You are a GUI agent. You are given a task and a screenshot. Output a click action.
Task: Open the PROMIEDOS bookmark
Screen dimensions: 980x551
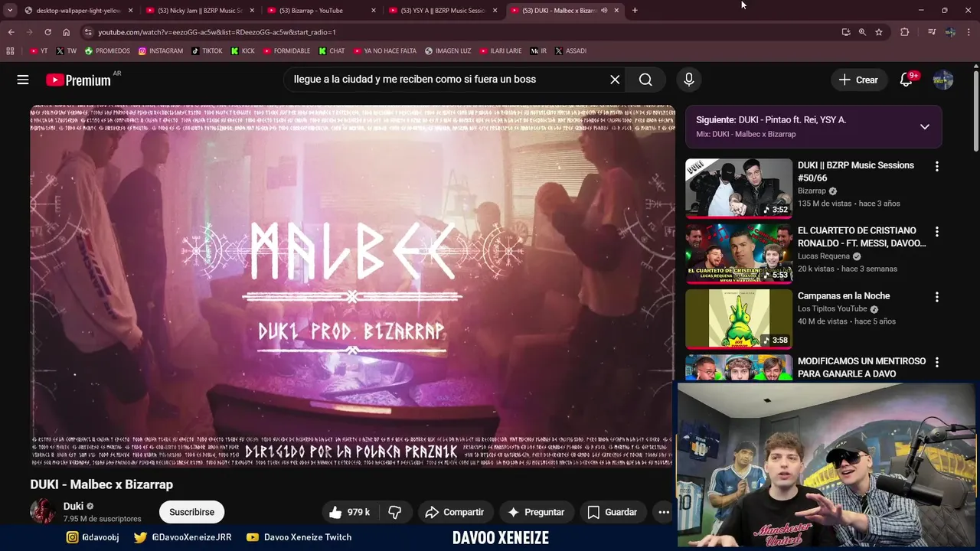click(x=107, y=51)
